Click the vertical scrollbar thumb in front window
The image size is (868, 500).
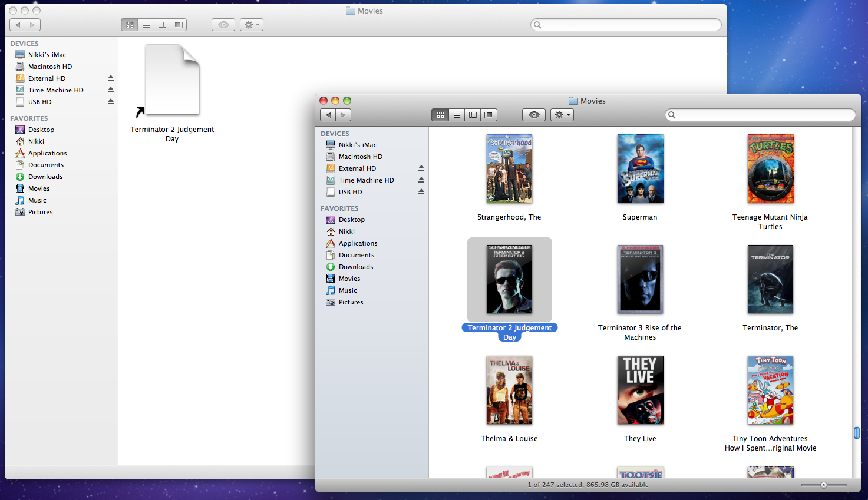[x=857, y=433]
